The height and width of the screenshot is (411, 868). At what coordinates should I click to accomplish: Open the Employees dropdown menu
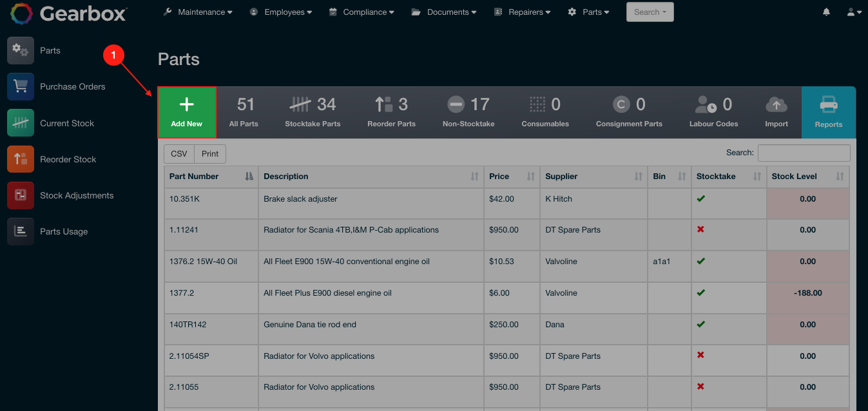point(281,12)
